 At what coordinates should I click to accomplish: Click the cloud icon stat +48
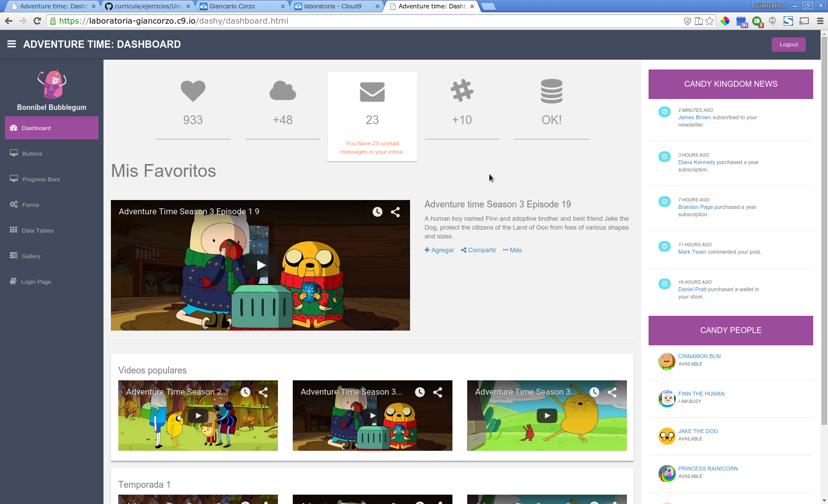[x=283, y=91]
